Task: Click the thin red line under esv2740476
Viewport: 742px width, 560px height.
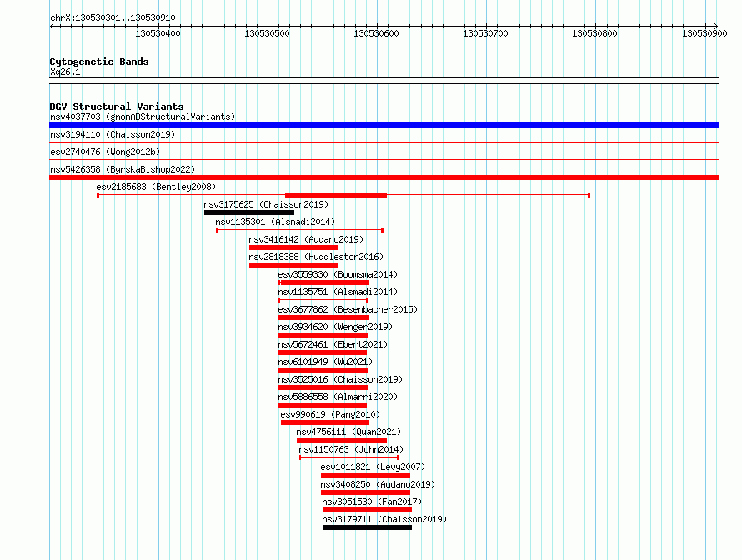Action: point(384,159)
